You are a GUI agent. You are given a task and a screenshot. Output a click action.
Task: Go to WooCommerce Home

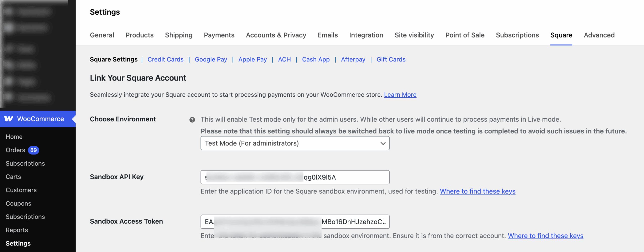tap(14, 137)
